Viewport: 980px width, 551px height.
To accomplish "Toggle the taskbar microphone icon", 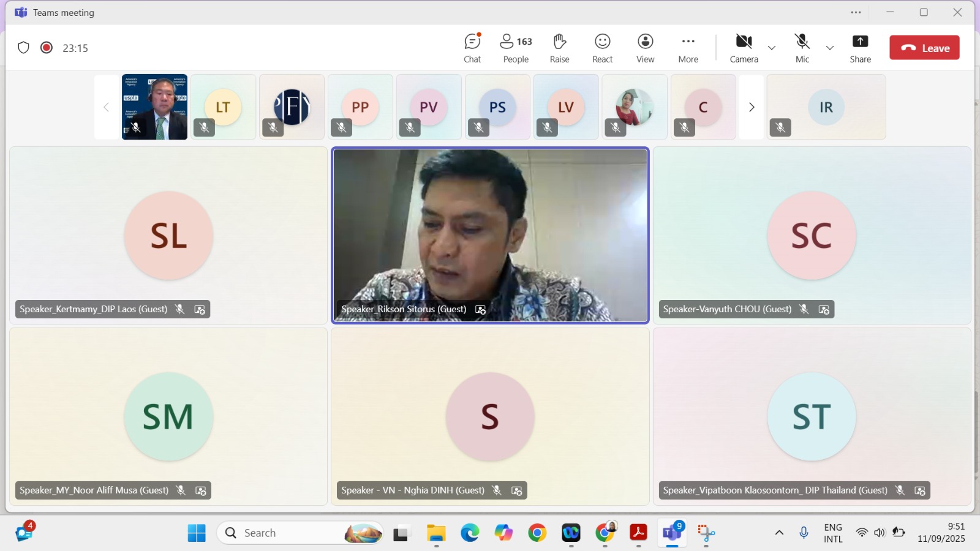I will pos(804,533).
